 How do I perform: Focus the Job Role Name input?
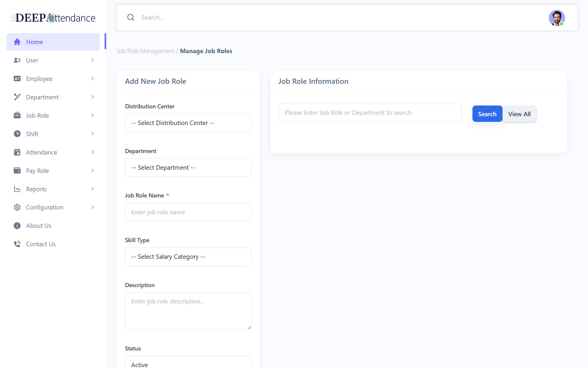point(188,212)
